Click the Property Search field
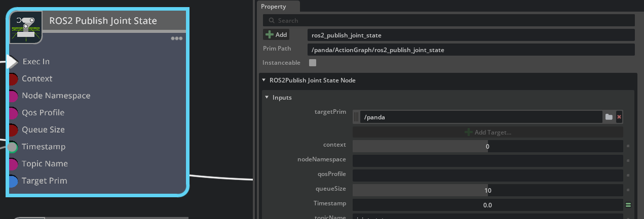Viewport: 644px width, 219px height. coord(448,20)
